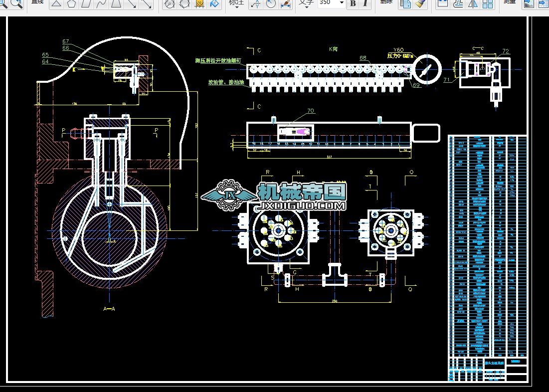This screenshot has width=549, height=392.
Task: Expand the font size 350 dropdown arrow
Action: click(342, 3)
